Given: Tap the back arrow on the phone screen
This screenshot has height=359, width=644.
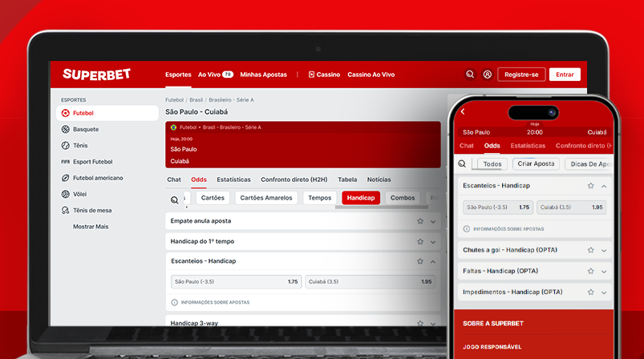Looking at the screenshot, I should [463, 112].
